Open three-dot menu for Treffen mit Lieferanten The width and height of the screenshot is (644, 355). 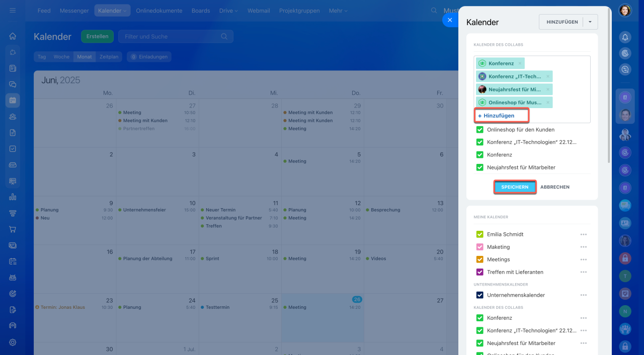coord(584,272)
